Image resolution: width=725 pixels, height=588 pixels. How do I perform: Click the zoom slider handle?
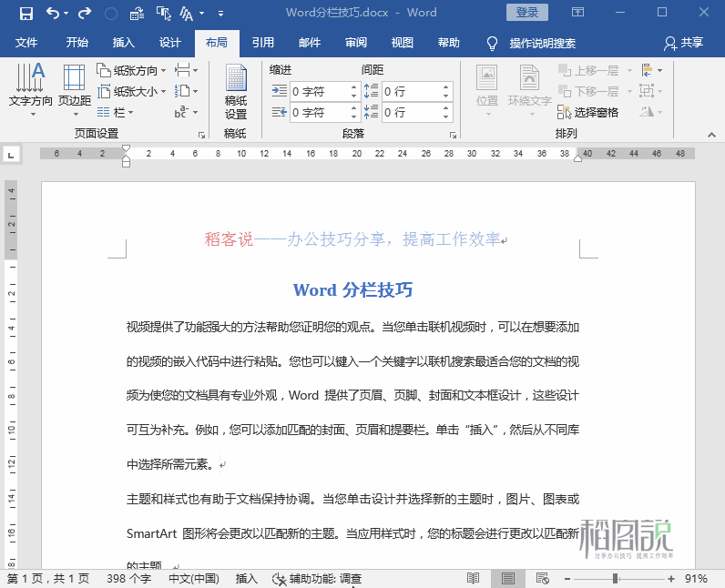tap(616, 579)
